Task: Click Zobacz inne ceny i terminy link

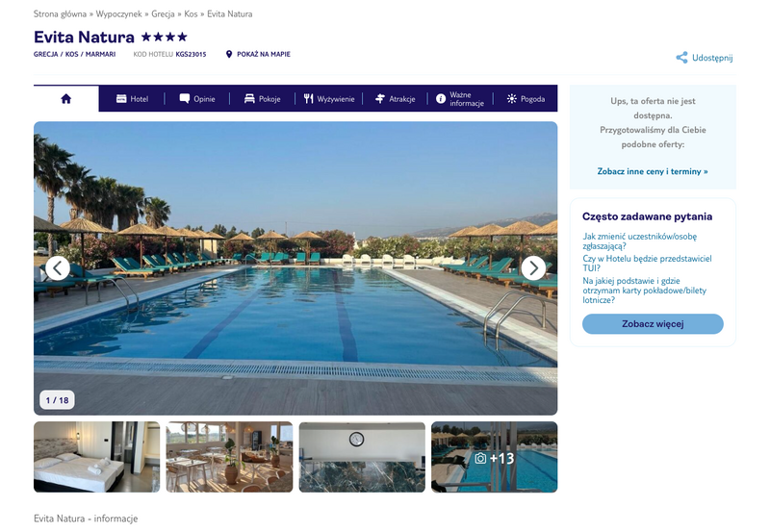Action: click(653, 171)
